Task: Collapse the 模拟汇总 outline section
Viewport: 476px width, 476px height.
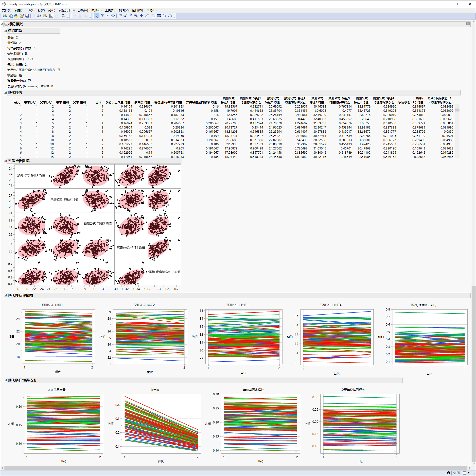Action: pyautogui.click(x=5, y=31)
